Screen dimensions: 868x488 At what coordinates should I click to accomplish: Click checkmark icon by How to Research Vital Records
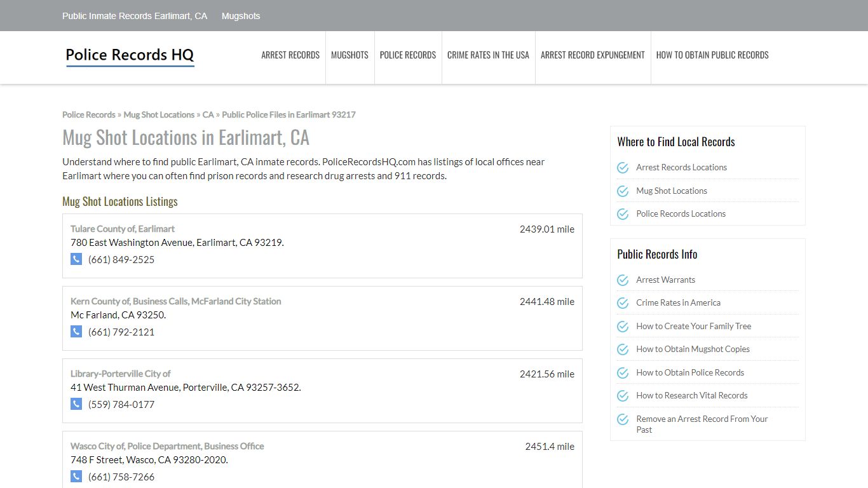[623, 396]
